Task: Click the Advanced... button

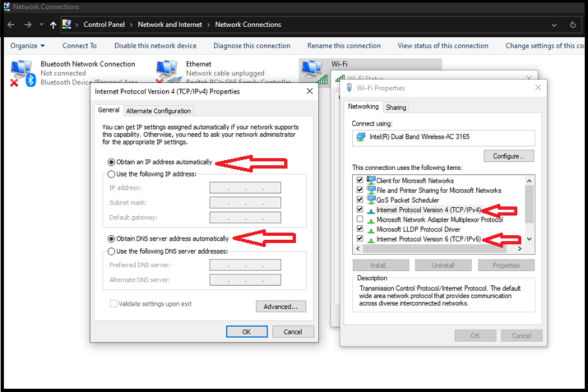Action: [280, 306]
